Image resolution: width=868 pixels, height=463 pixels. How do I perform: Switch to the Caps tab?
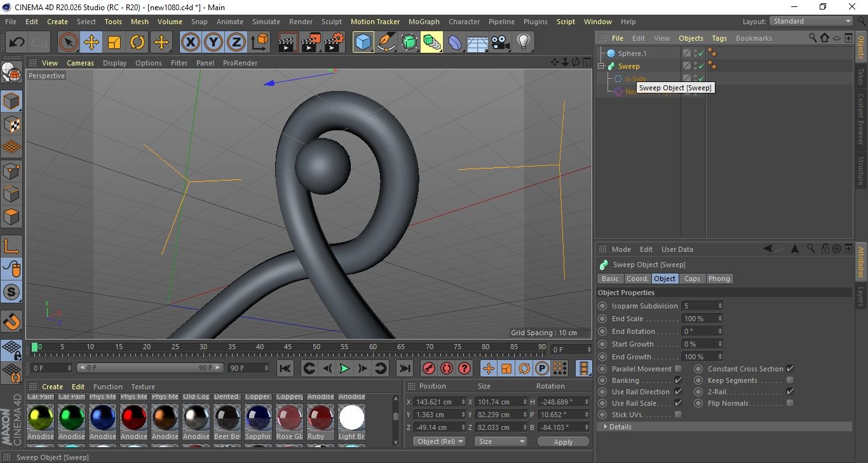[692, 279]
